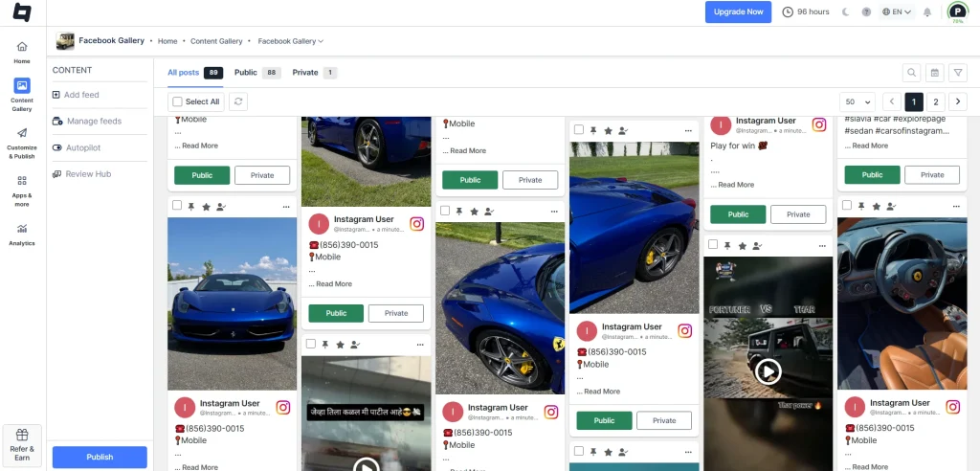Image resolution: width=980 pixels, height=471 pixels.
Task: Click the Upgrade Now button
Action: [738, 11]
